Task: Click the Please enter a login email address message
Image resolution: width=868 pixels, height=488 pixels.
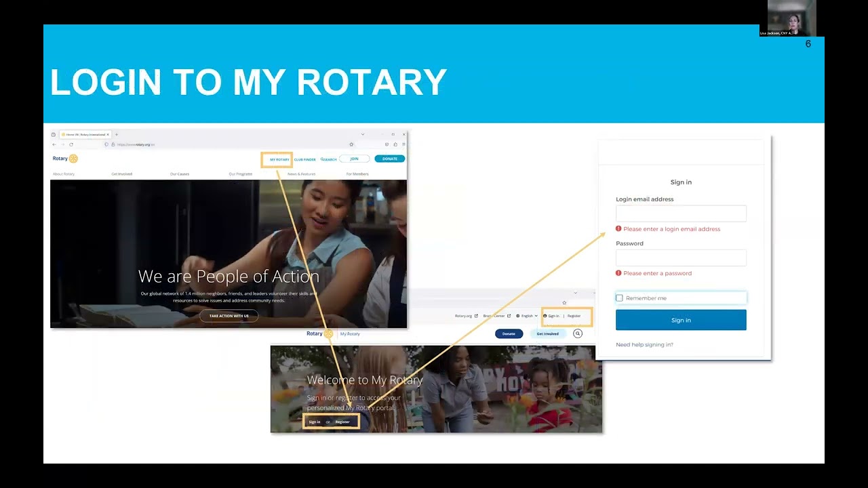Action: [x=671, y=229]
